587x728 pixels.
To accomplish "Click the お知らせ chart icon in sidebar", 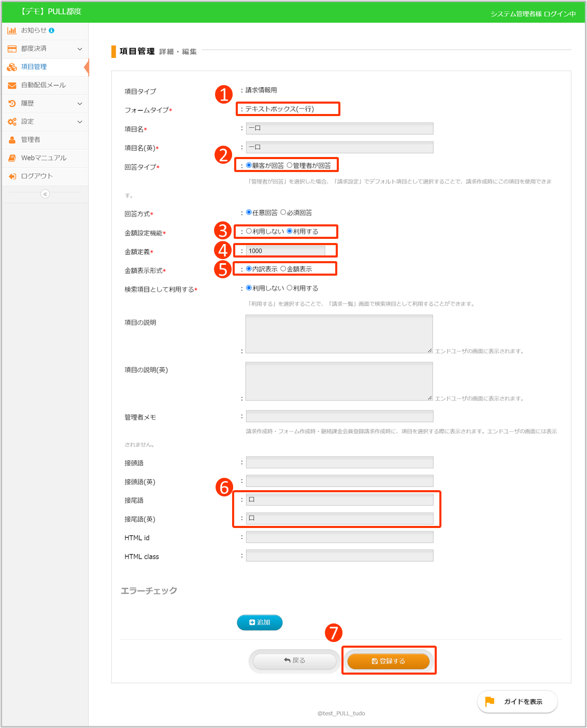I will (12, 31).
